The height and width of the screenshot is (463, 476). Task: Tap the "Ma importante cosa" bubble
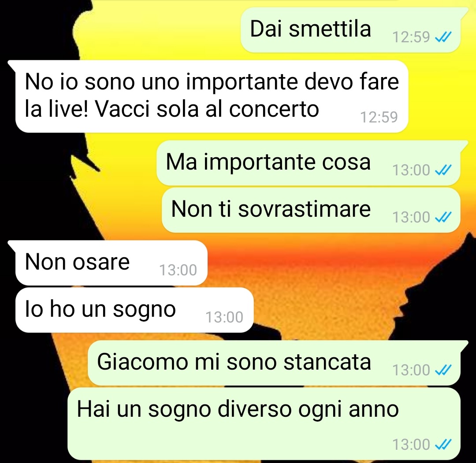tap(309, 163)
